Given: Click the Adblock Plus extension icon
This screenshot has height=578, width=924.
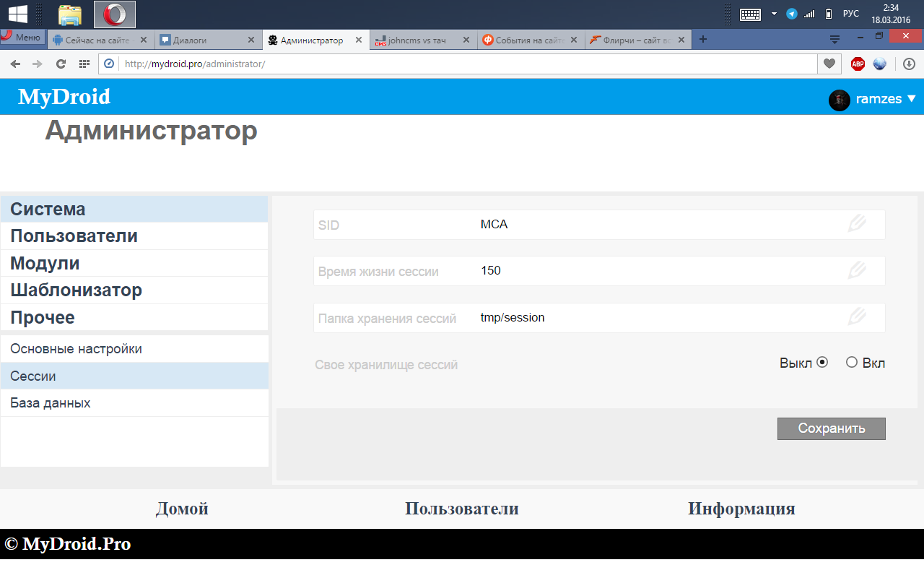Looking at the screenshot, I should pyautogui.click(x=858, y=64).
